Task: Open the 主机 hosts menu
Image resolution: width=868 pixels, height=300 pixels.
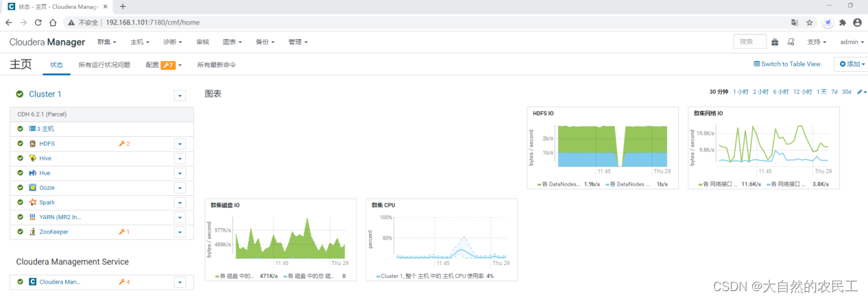Action: coord(140,42)
